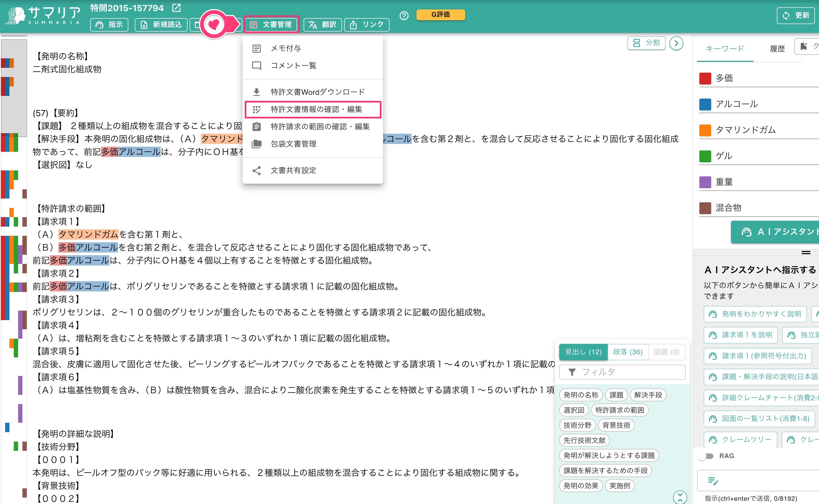Click 請求項１を説明 assistant button
This screenshot has width=819, height=504.
tap(740, 335)
